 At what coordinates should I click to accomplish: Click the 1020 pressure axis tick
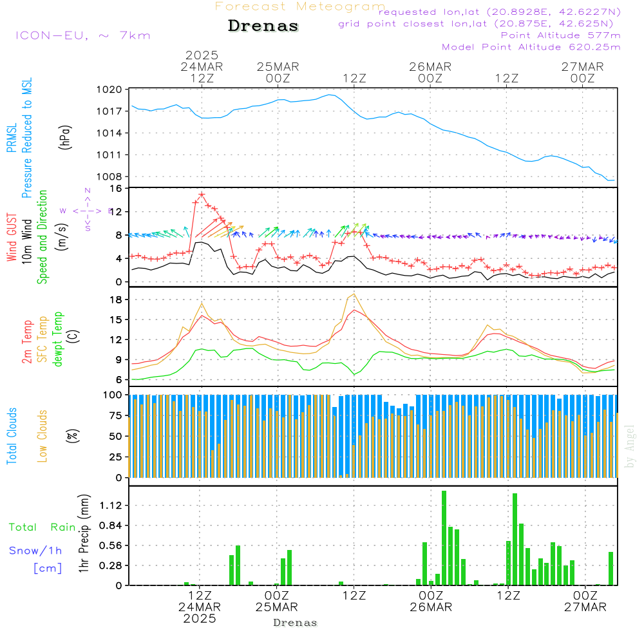tap(109, 90)
